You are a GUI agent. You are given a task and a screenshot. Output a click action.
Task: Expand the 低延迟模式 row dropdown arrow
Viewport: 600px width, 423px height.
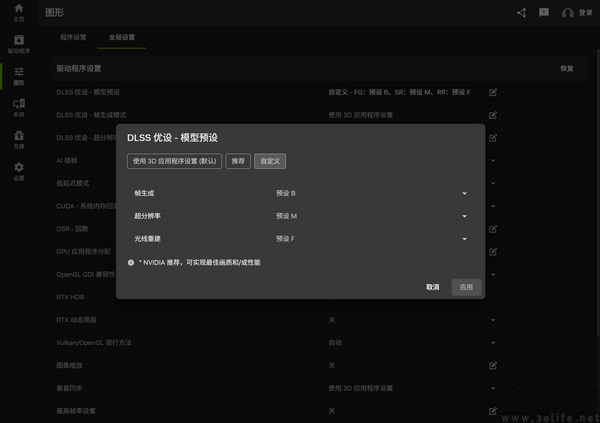point(493,183)
